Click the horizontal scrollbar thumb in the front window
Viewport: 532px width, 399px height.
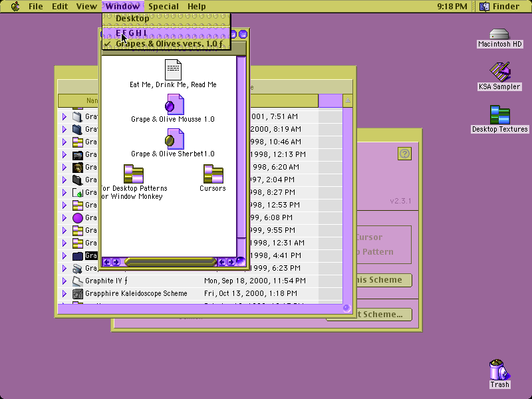tap(170, 261)
